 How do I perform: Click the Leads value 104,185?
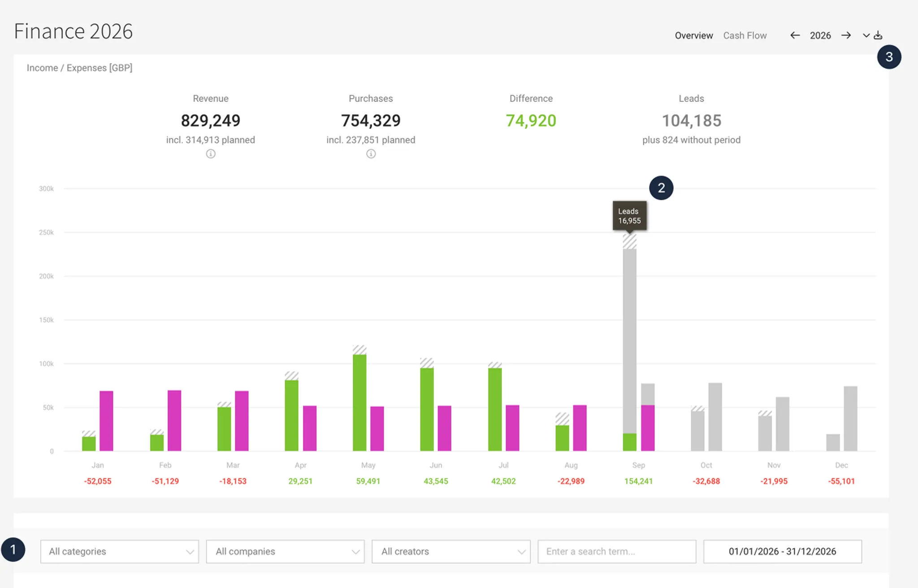point(692,121)
